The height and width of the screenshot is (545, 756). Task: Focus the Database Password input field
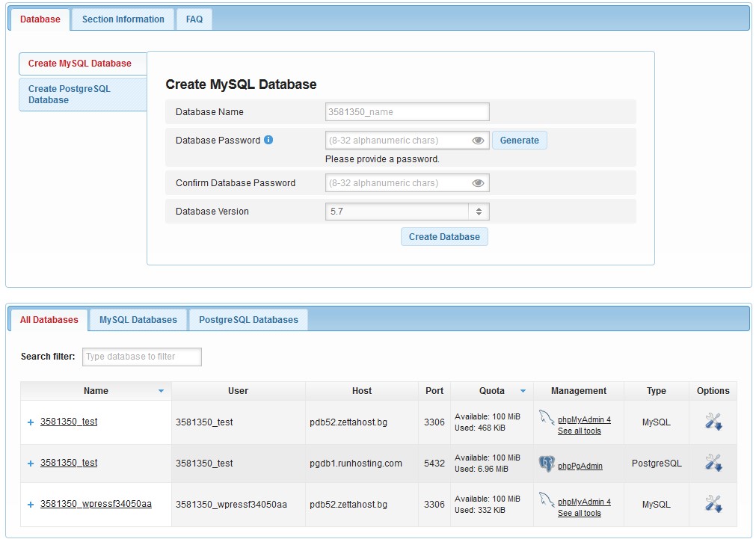pyautogui.click(x=408, y=141)
